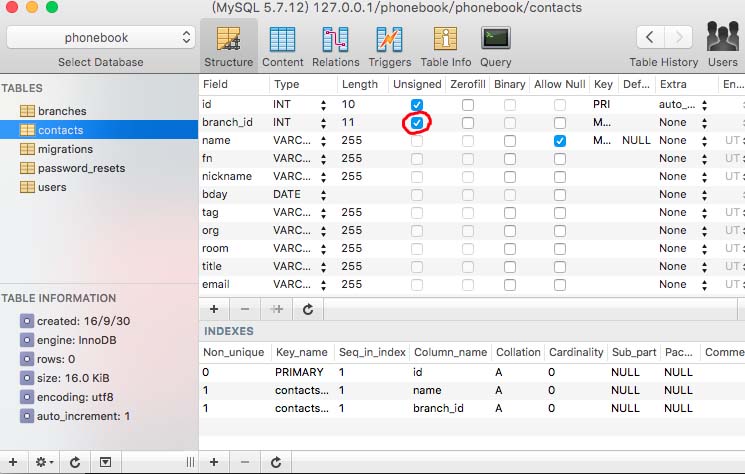
Task: Enable Allow Null for branch_id
Action: tap(560, 123)
